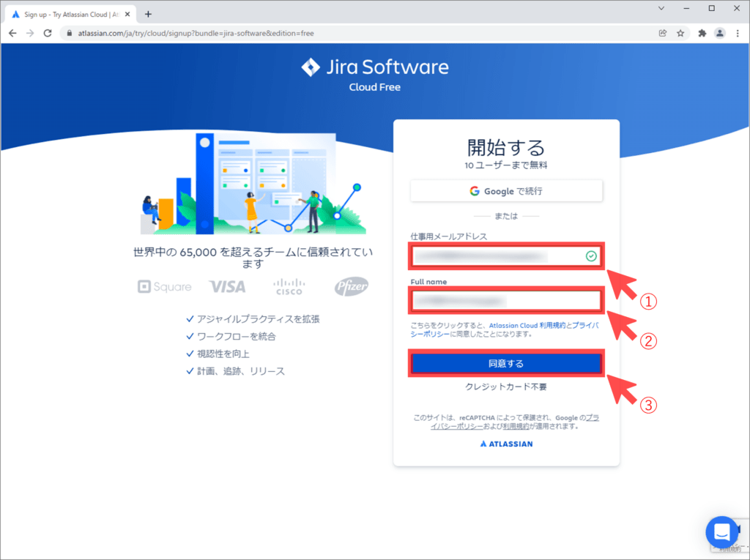Open Chrome three-dot menu

[x=738, y=33]
